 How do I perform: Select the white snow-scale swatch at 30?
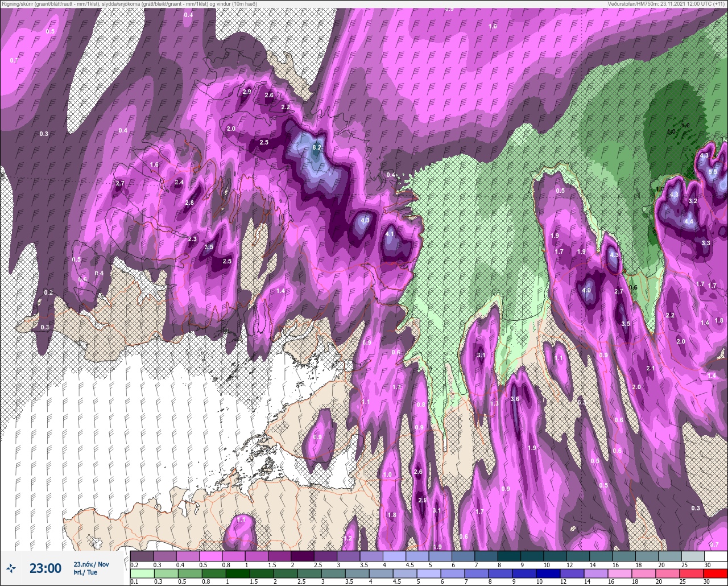click(x=715, y=556)
